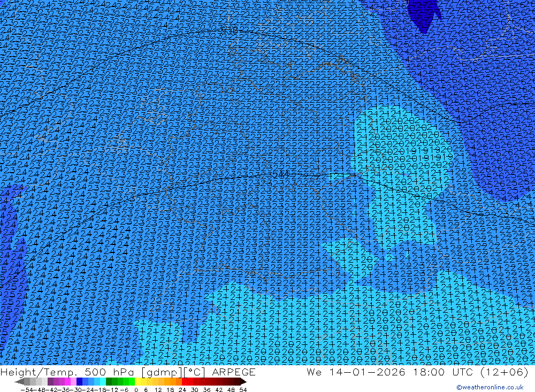Click the '36' legend value
Image resolution: width=535 pixels, height=392 pixels.
(x=207, y=390)
